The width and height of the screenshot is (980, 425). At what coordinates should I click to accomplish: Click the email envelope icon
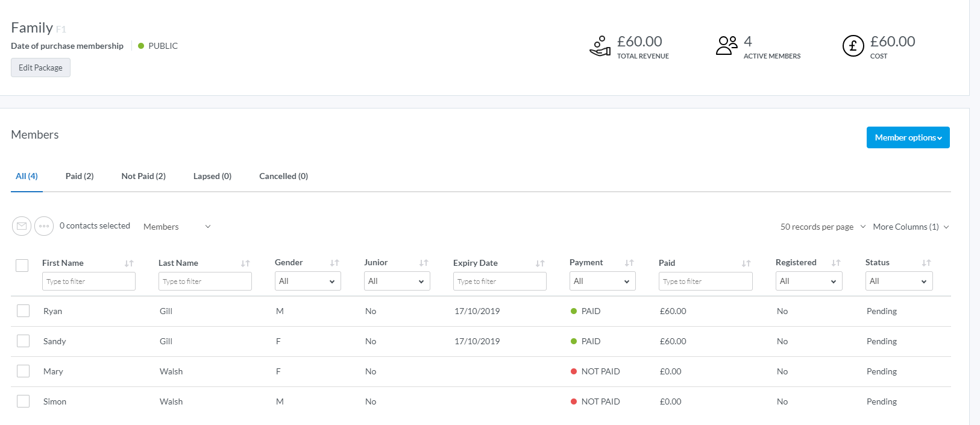[22, 226]
